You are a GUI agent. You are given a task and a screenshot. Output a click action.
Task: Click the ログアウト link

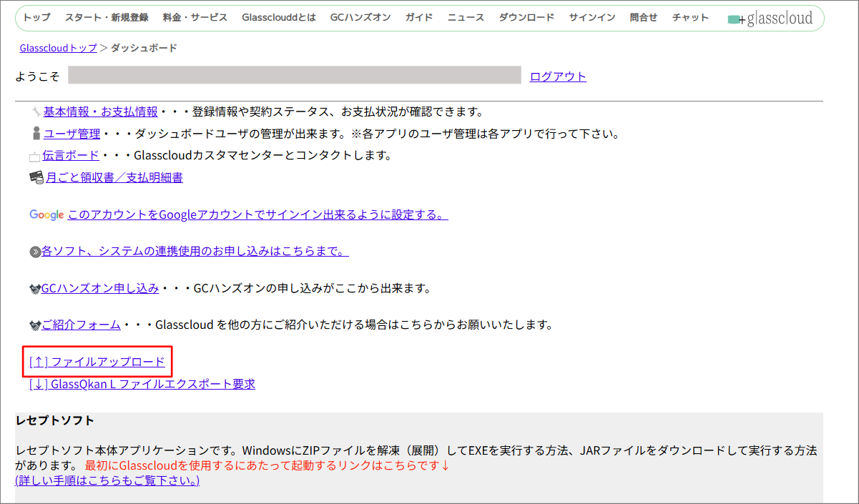[557, 76]
